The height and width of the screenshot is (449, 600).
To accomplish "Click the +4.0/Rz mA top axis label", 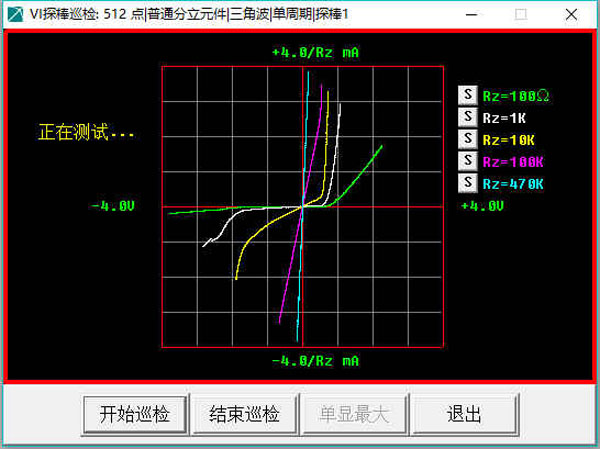I will 315,52.
